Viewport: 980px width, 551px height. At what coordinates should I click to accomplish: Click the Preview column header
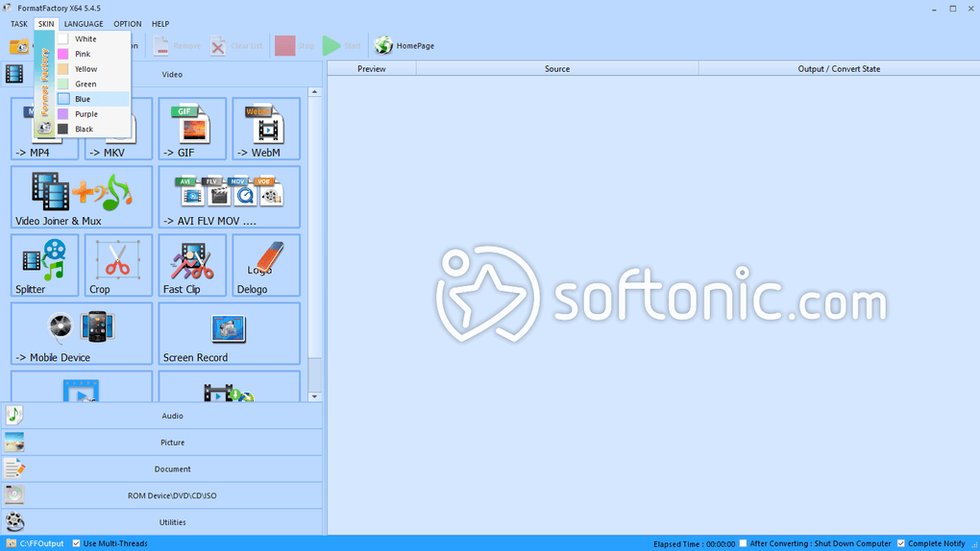coord(372,69)
